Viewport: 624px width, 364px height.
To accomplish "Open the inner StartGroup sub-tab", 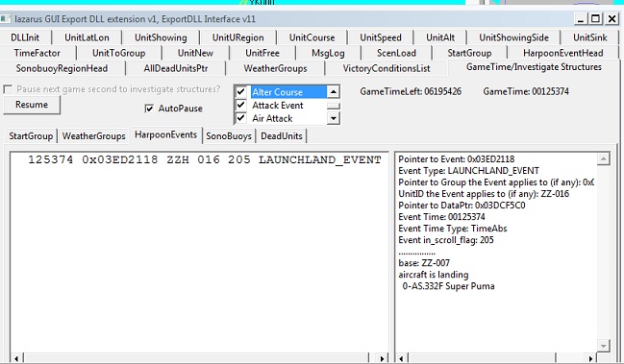I will point(31,136).
